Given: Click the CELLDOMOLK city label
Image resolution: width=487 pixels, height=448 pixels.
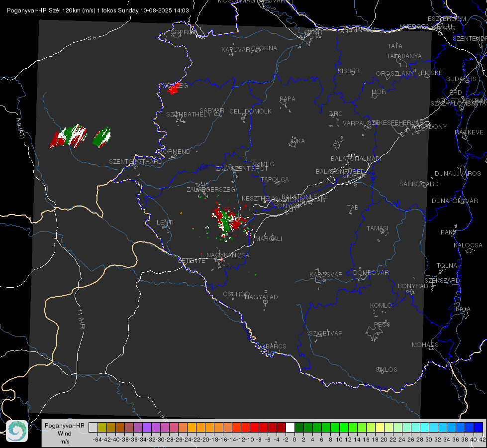Looking at the screenshot, I should pos(251,112).
